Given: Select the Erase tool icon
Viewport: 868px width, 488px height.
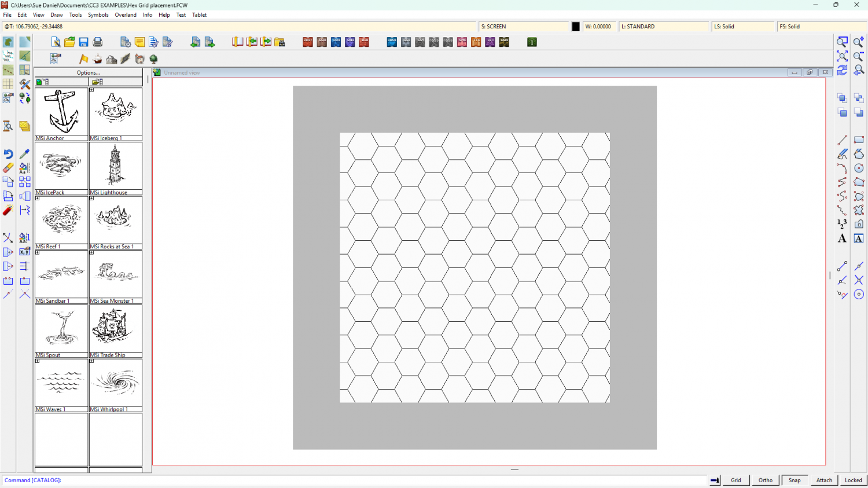Looking at the screenshot, I should coord(8,168).
